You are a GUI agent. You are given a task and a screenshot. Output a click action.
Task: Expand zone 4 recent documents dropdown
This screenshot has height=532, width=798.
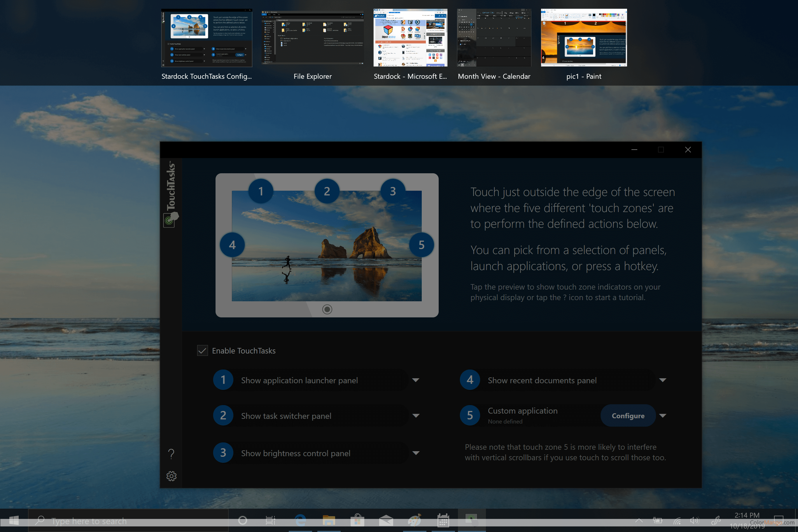pos(662,380)
